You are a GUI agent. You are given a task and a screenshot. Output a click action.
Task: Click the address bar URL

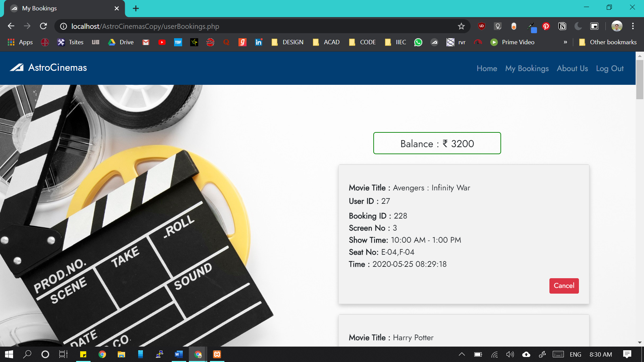pos(145,26)
